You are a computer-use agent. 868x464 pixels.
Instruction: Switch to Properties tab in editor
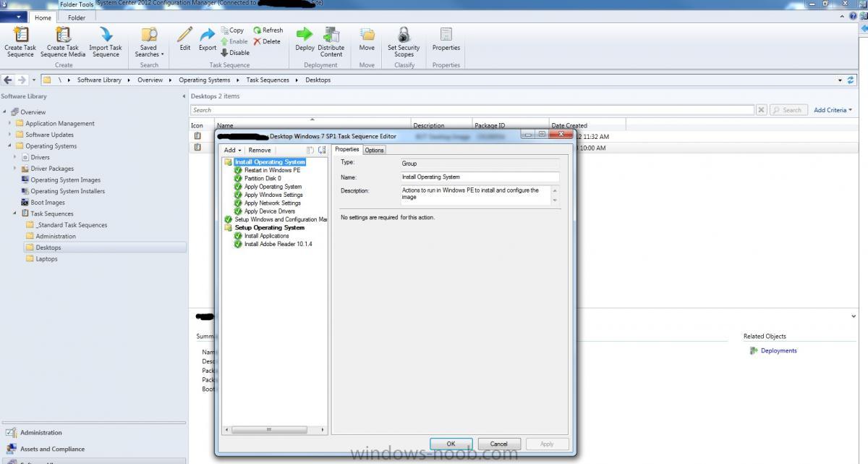347,149
